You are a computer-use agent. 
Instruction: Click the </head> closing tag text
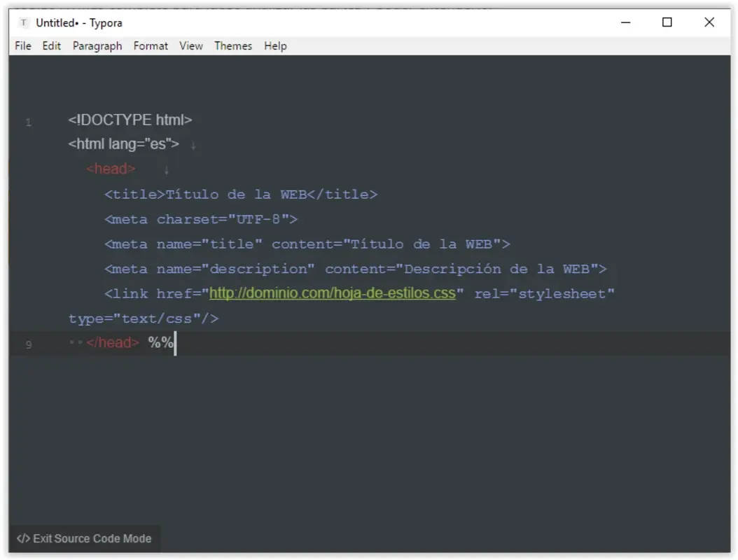[x=112, y=343]
